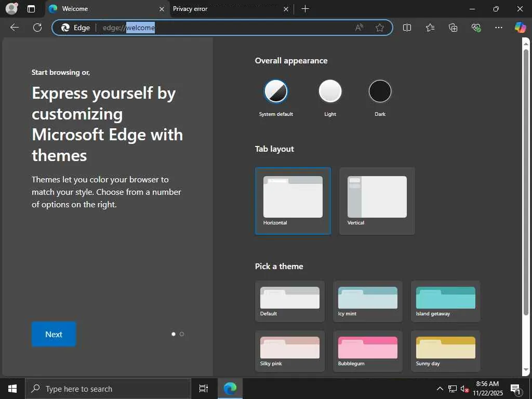
Task: Click the first page indicator dot
Action: (174, 334)
